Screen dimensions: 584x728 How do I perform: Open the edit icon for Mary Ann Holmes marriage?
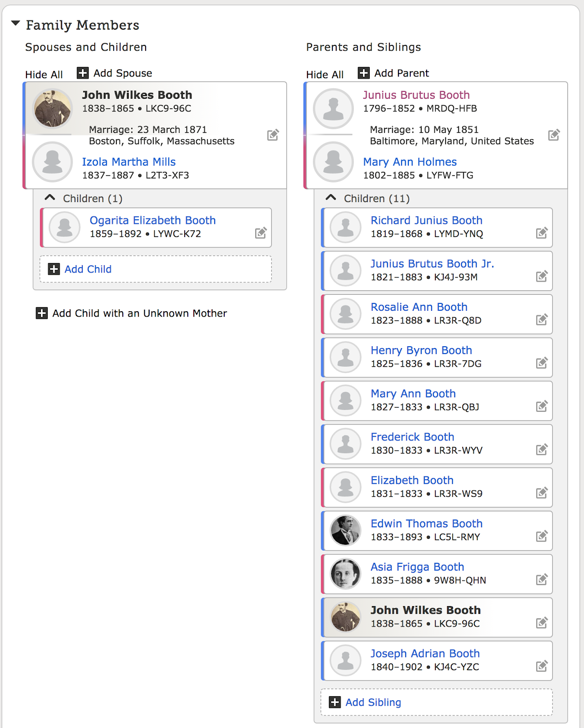(554, 135)
